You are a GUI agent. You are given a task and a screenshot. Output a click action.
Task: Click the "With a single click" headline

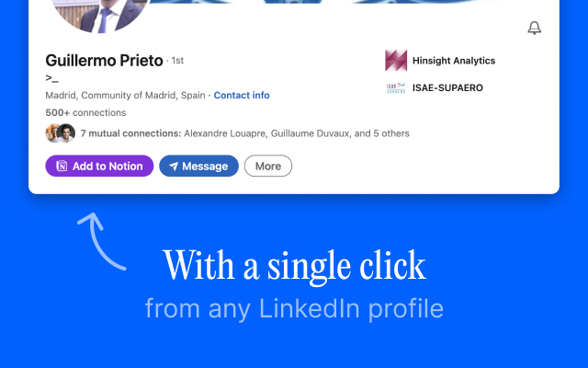click(x=294, y=267)
